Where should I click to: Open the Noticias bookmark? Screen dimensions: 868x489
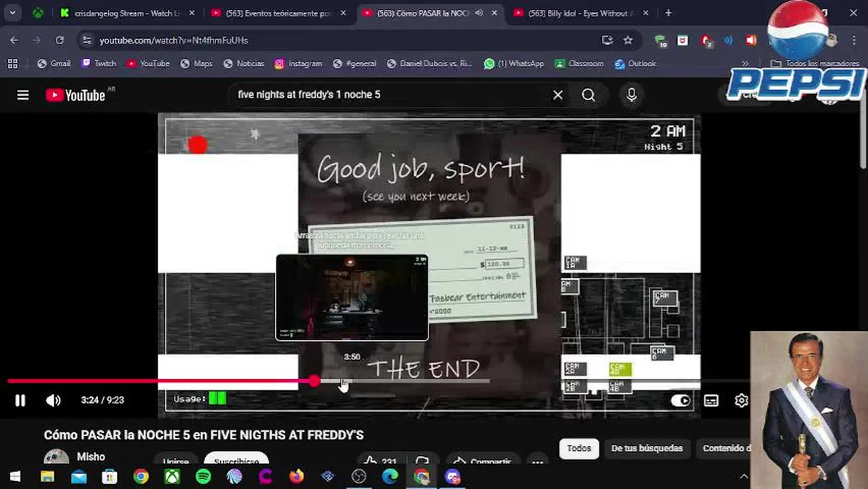tap(243, 63)
